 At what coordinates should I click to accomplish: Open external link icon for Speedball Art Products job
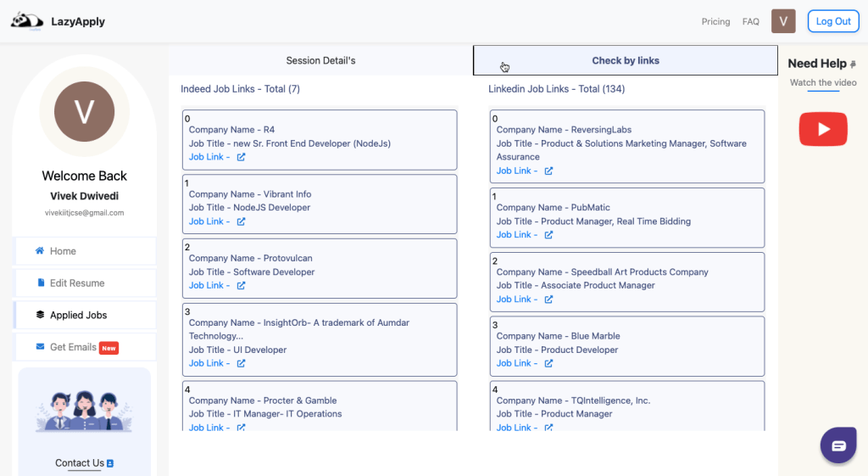[x=548, y=299]
